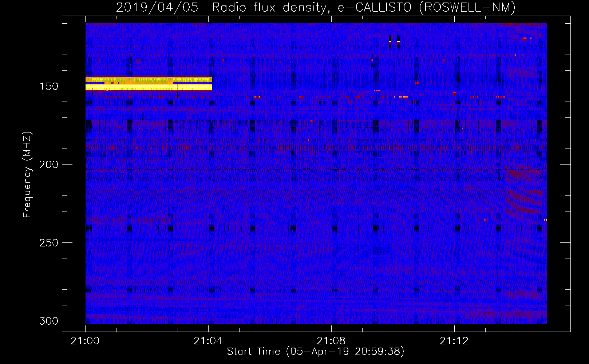Click the 21:00 time tick label

(x=85, y=341)
